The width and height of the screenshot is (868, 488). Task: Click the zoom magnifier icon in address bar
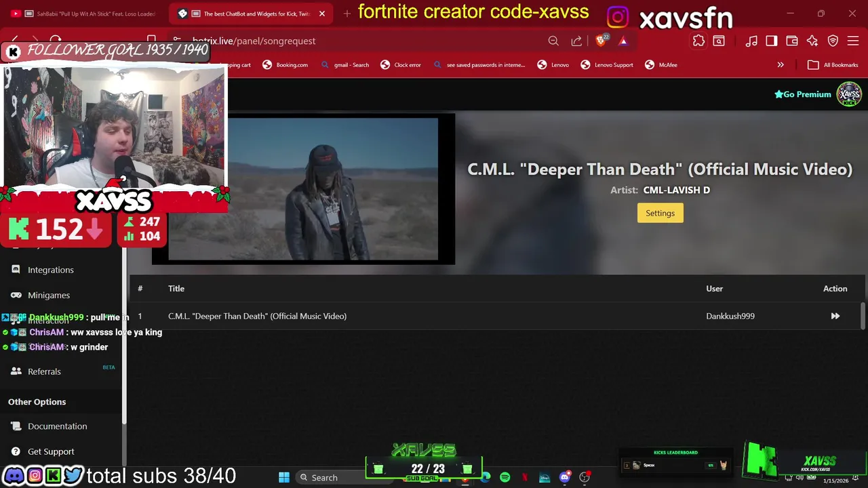pos(553,41)
